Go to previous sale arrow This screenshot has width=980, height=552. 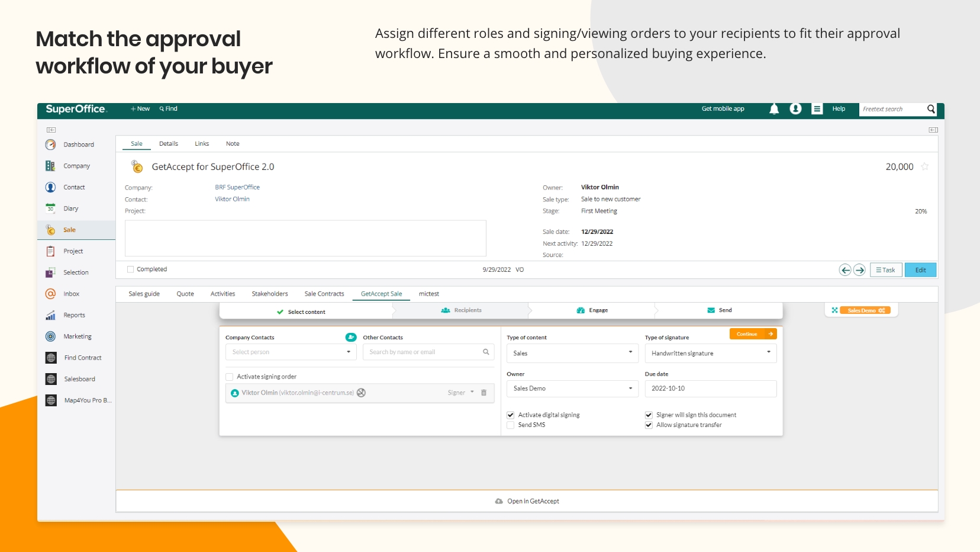pyautogui.click(x=845, y=270)
